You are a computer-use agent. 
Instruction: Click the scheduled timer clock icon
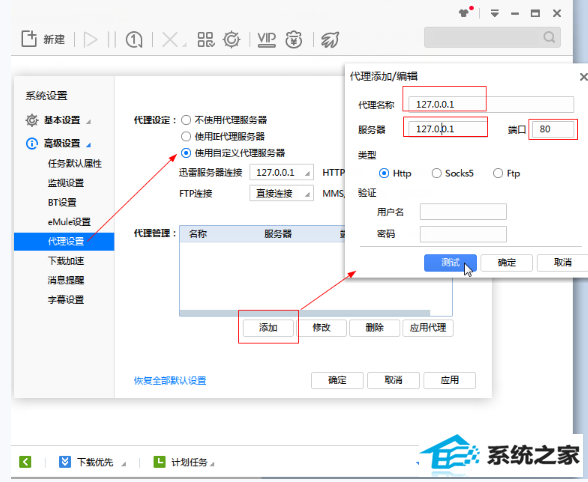(134, 39)
